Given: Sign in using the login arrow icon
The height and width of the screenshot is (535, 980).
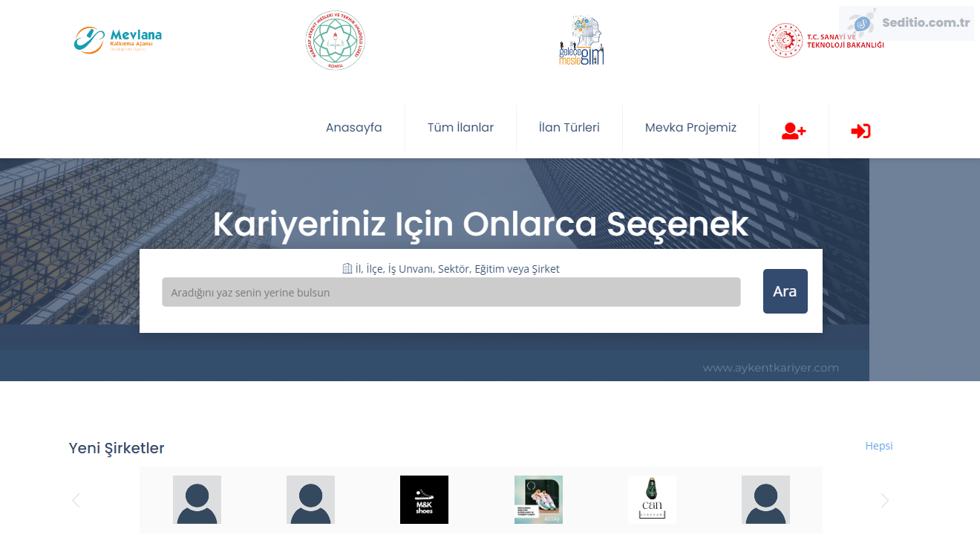Looking at the screenshot, I should click(860, 131).
